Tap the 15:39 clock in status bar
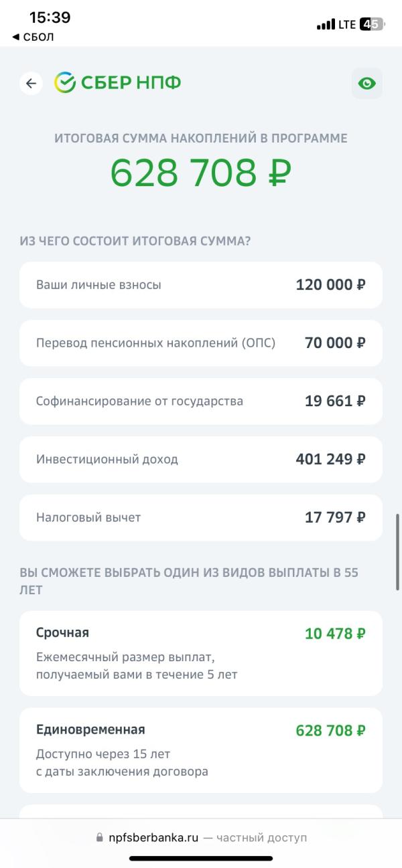 tap(50, 17)
